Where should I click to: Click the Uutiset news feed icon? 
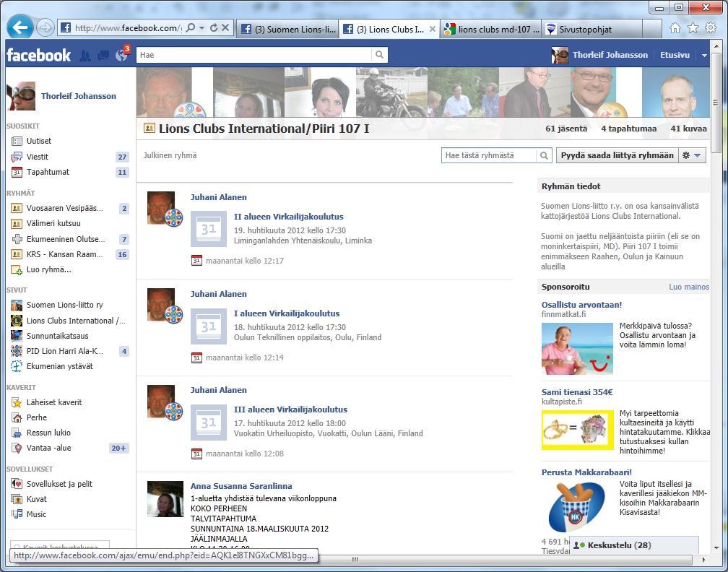pyautogui.click(x=17, y=141)
